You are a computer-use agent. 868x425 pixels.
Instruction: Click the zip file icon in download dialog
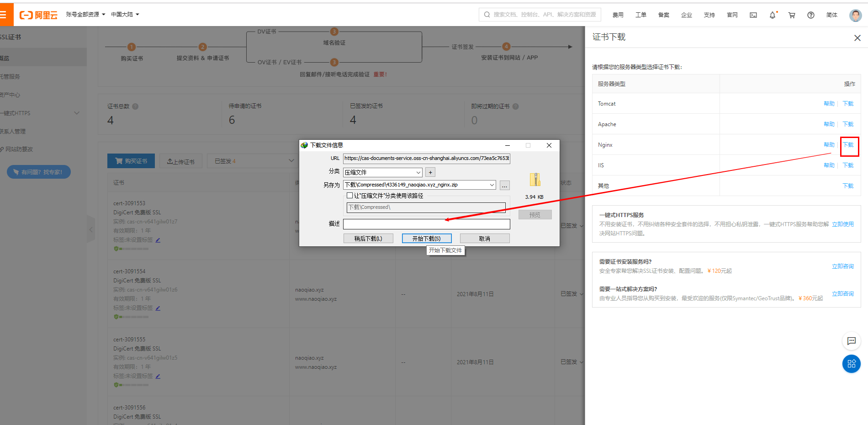(535, 180)
